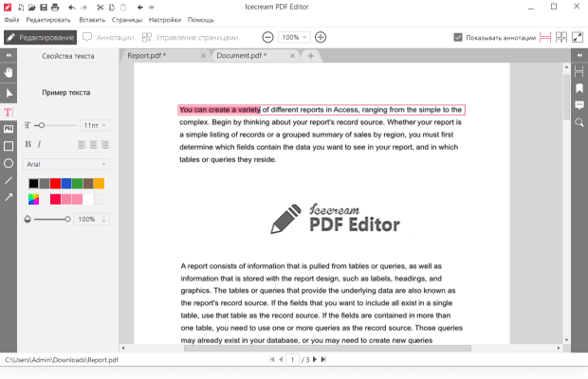The height and width of the screenshot is (379, 588).
Task: Choose the Insert Image tool
Action: 9,129
